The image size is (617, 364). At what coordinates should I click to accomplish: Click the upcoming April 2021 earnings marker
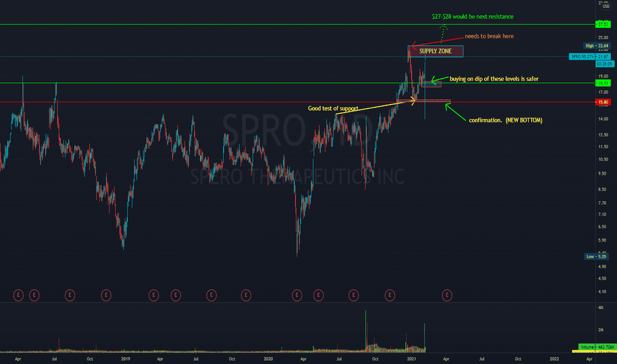(447, 295)
